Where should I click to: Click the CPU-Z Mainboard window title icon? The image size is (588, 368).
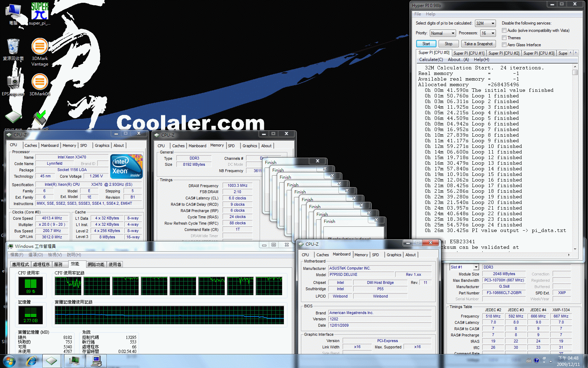tap(301, 244)
